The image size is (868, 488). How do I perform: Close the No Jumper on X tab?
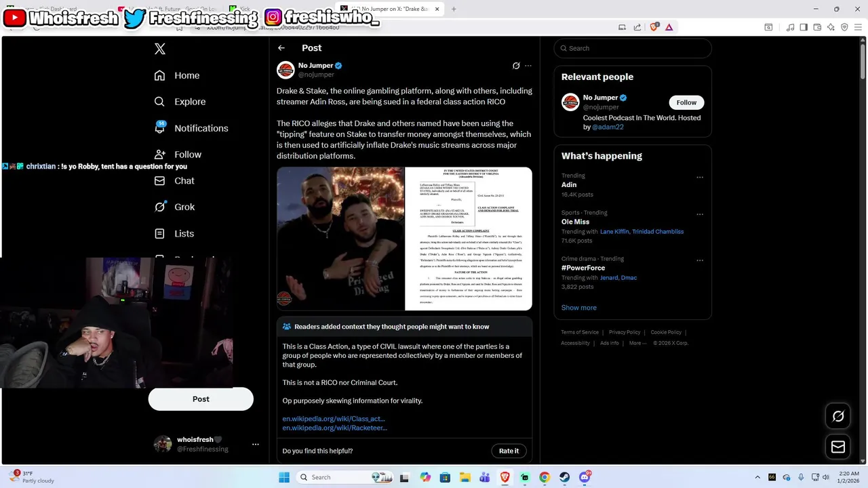tap(437, 9)
